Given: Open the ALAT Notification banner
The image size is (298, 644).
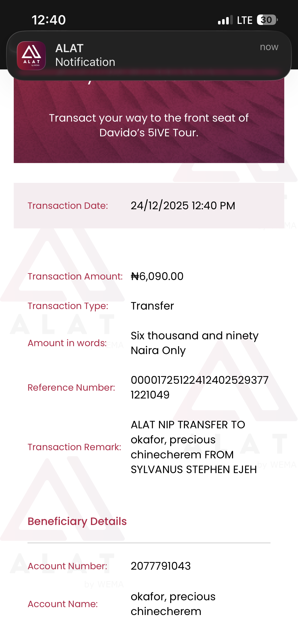Looking at the screenshot, I should click(149, 55).
